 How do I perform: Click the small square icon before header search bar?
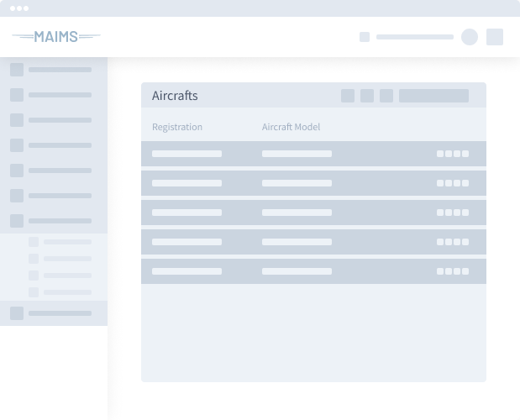365,37
